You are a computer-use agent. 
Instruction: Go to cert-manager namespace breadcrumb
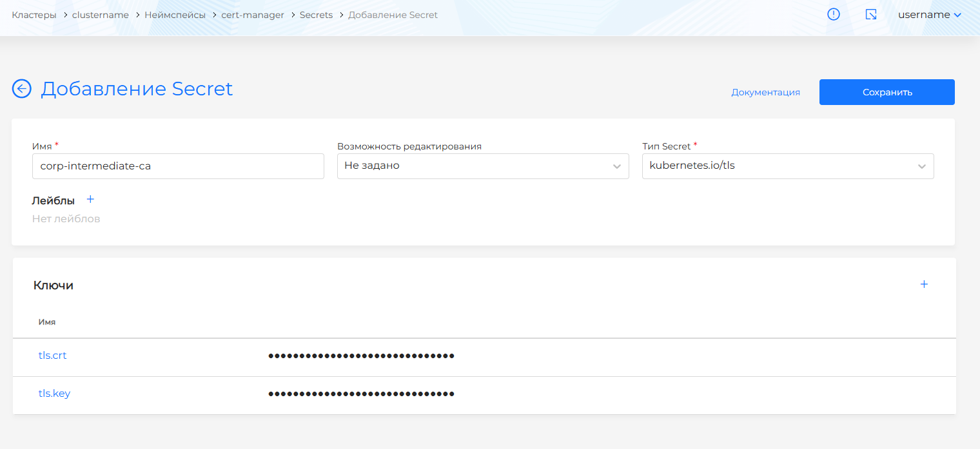pyautogui.click(x=253, y=15)
